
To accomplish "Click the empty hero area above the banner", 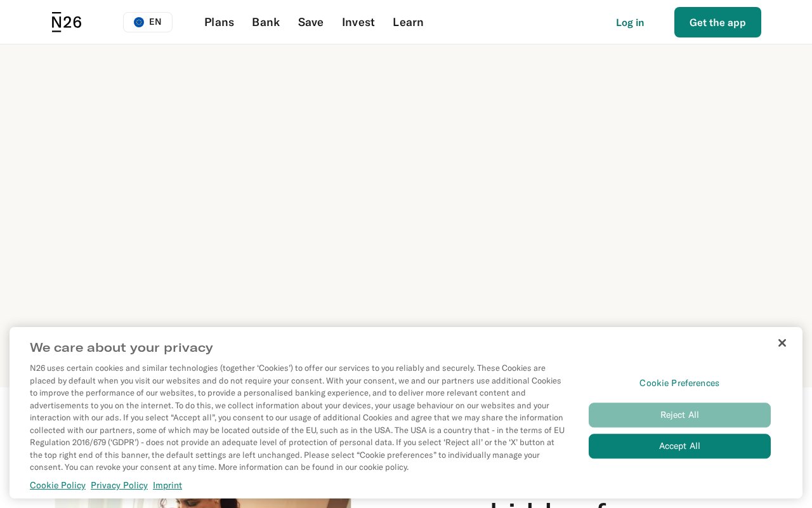I will (406, 185).
